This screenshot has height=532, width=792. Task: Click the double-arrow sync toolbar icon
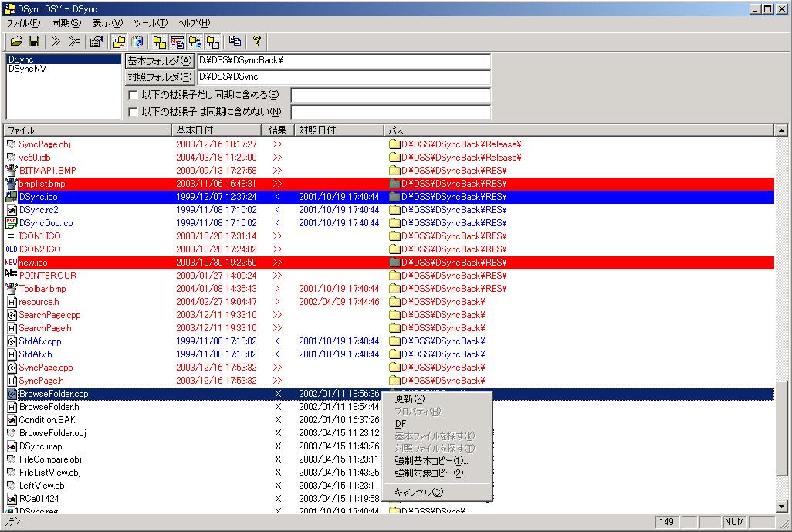click(56, 41)
